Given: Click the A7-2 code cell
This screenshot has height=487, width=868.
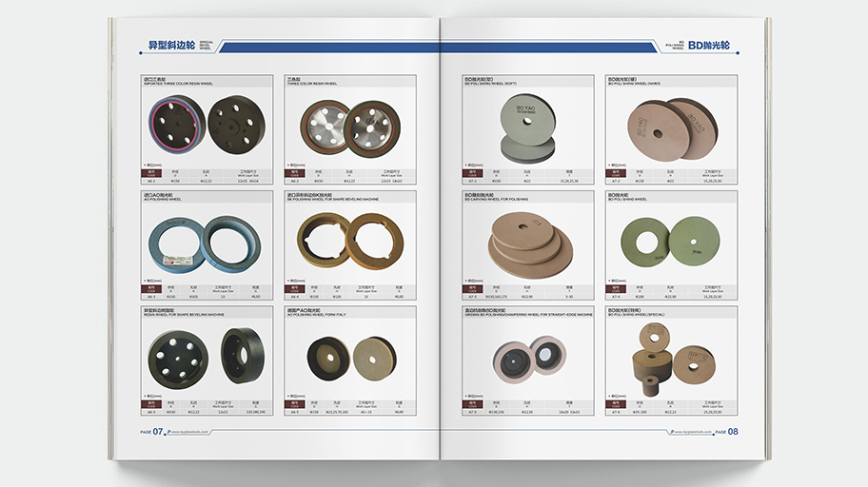Looking at the screenshot, I should 616,181.
